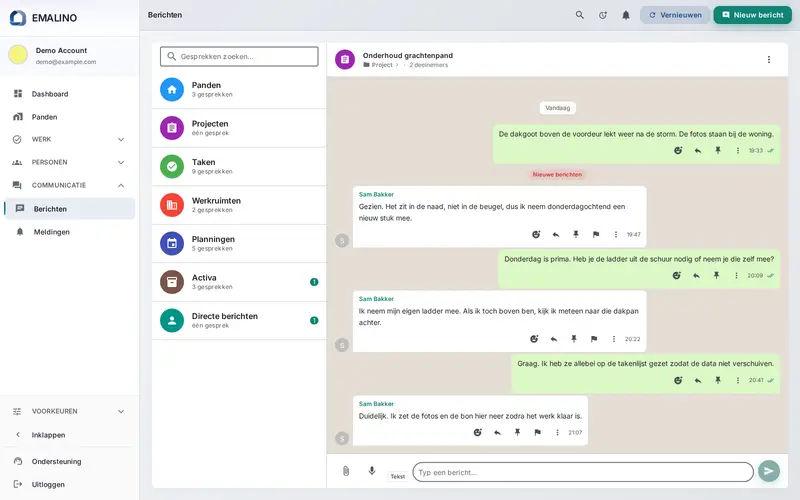The width and height of the screenshot is (800, 500).
Task: Open conversation options three-dot menu in header
Action: click(768, 60)
